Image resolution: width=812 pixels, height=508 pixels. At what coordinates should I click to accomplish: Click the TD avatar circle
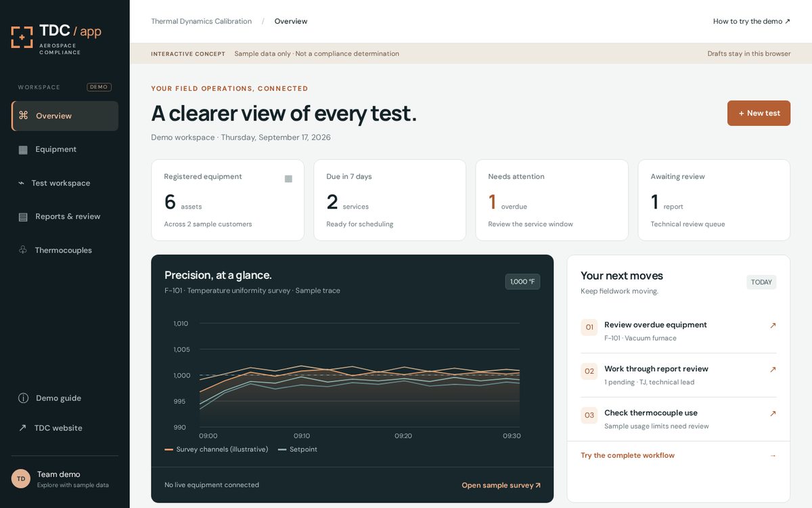click(21, 479)
